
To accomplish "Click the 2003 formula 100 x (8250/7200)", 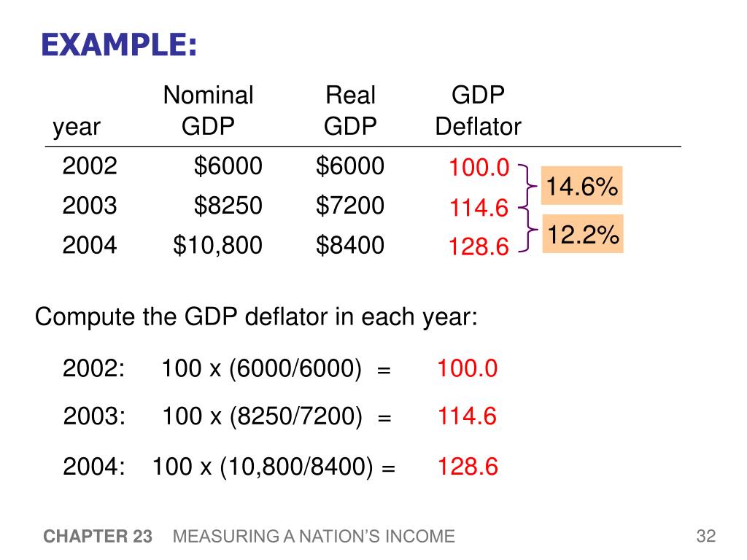I will pyautogui.click(x=263, y=416).
